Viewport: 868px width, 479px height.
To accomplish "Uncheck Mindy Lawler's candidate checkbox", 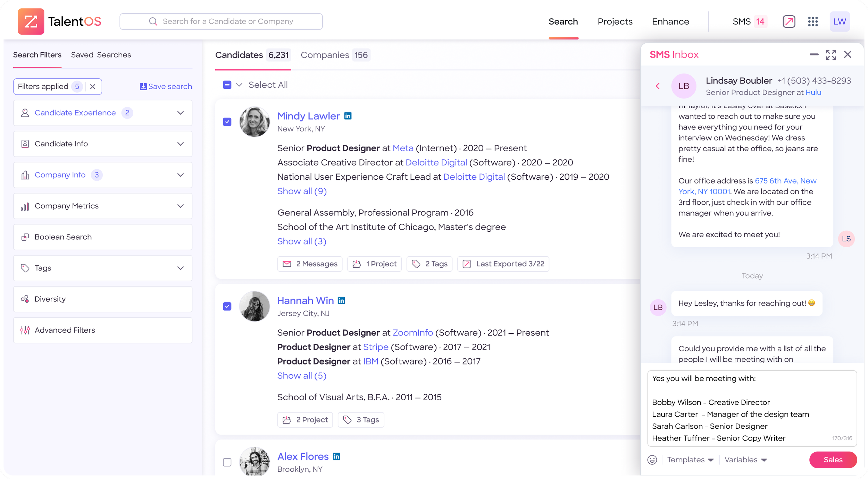I will [227, 122].
